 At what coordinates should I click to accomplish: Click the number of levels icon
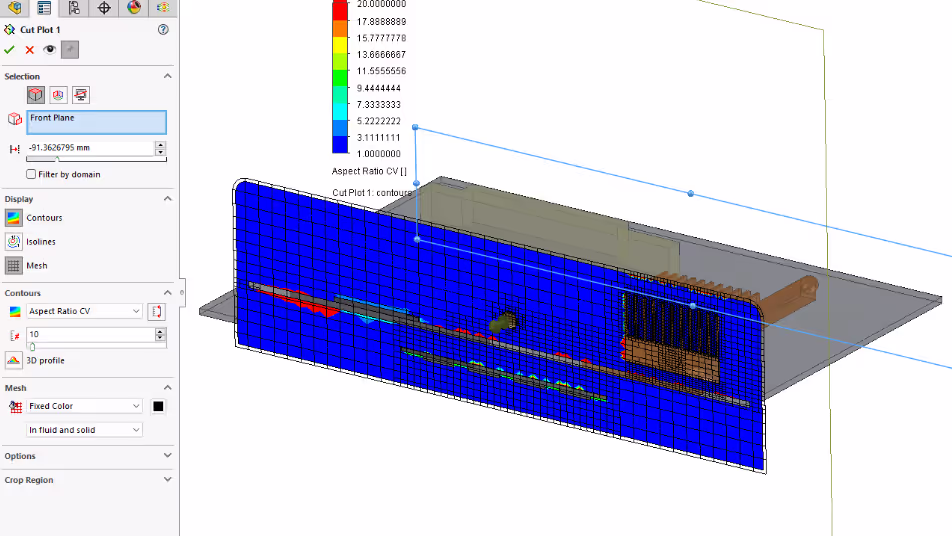[x=15, y=335]
